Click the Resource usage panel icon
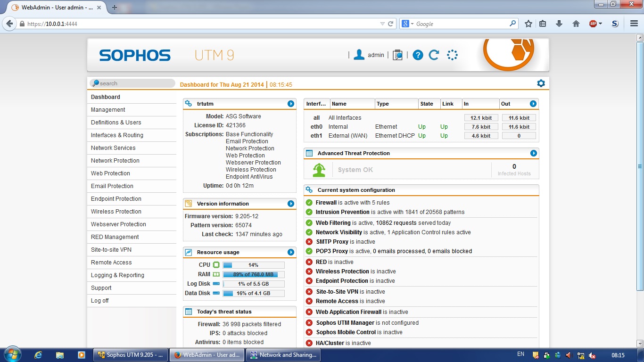Viewport: 644px width, 362px height. coord(189,252)
